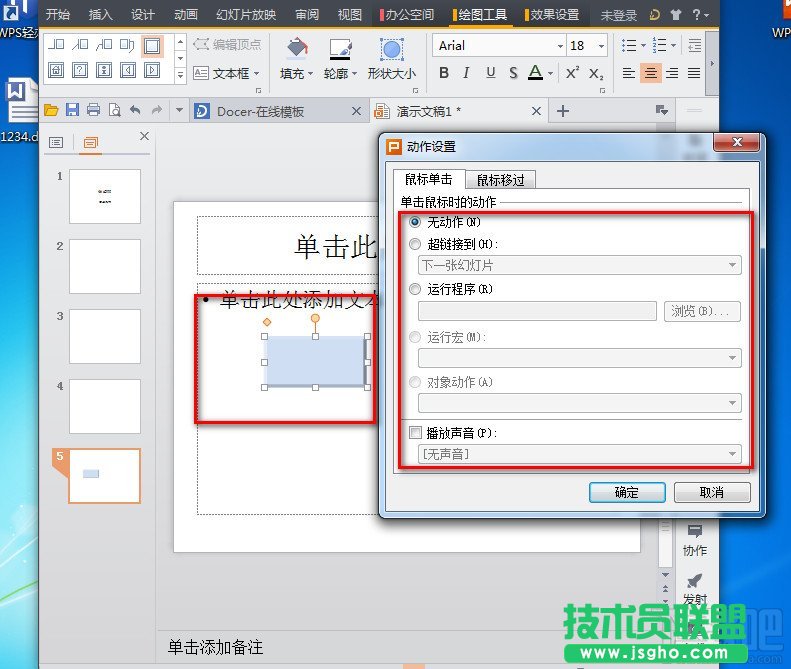Screen dimensions: 791x669
Task: Open the Insert (插入) ribbon tab
Action: point(100,15)
